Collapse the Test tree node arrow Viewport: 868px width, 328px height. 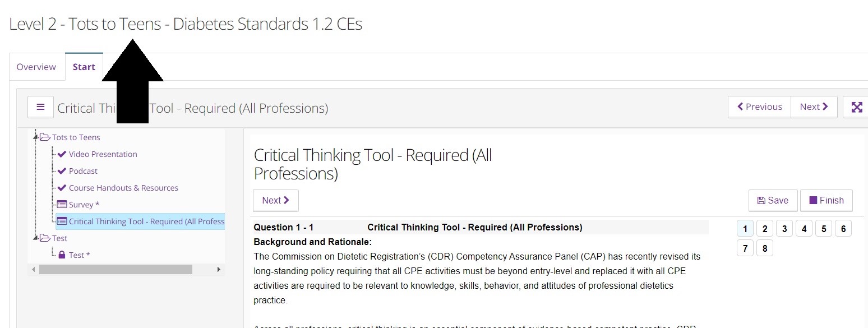pos(36,238)
